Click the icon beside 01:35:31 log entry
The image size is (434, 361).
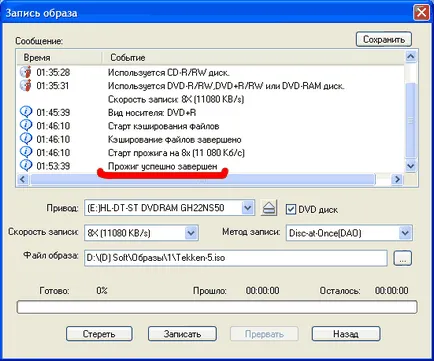coord(26,85)
